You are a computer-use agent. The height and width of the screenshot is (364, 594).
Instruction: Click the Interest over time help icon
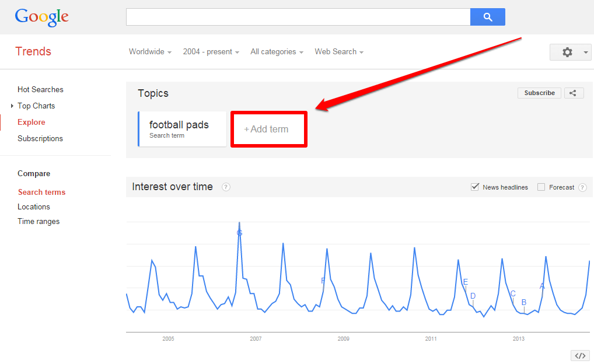226,187
